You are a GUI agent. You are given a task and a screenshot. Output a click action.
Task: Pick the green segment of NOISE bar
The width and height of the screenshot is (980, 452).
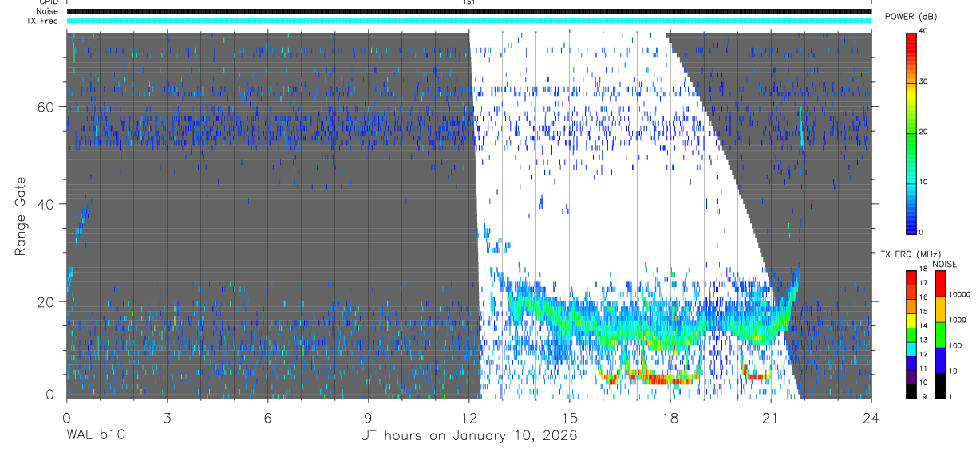[939, 335]
